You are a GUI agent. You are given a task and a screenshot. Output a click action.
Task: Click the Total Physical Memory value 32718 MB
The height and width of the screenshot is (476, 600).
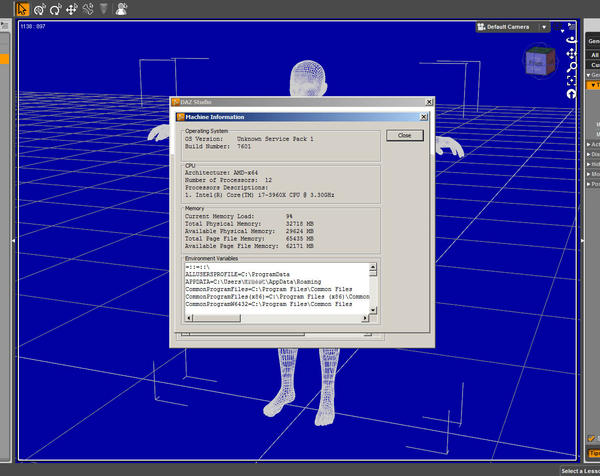click(300, 223)
